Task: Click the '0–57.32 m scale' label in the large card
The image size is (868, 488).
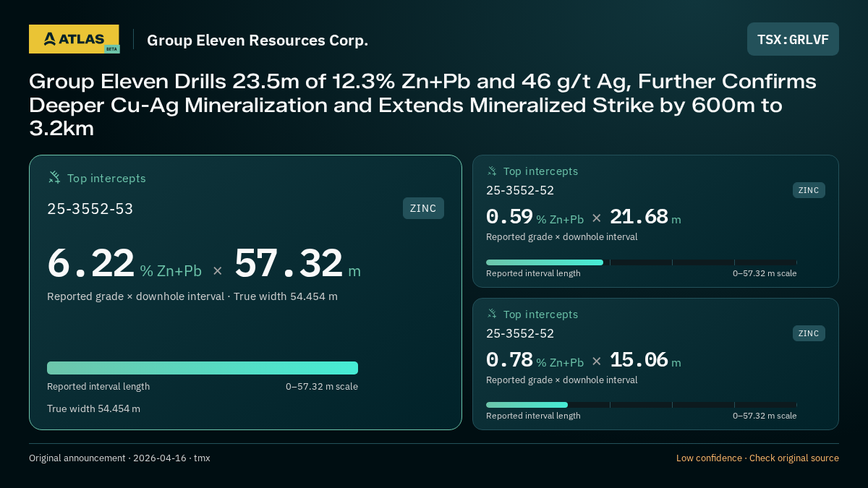Action: 322,387
